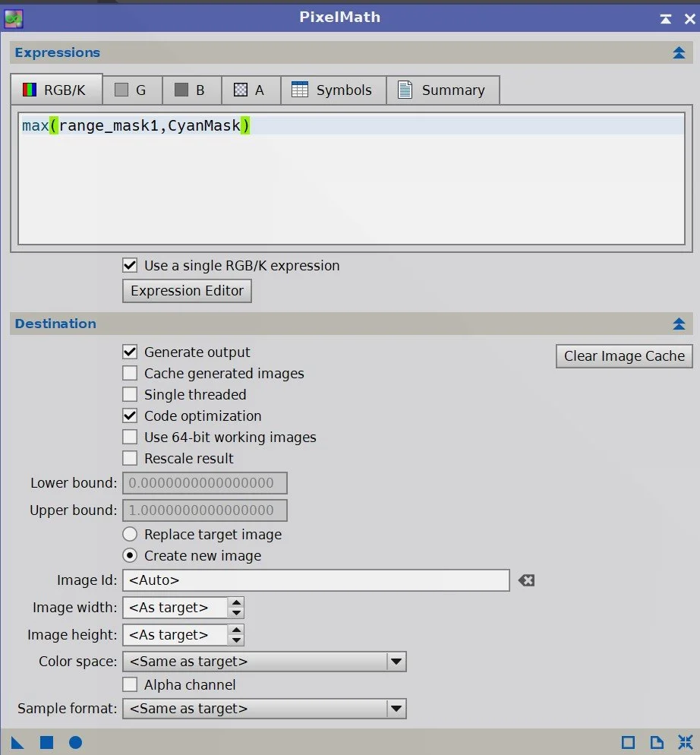The image size is (700, 755).
Task: Open the Summary tab
Action: point(443,90)
